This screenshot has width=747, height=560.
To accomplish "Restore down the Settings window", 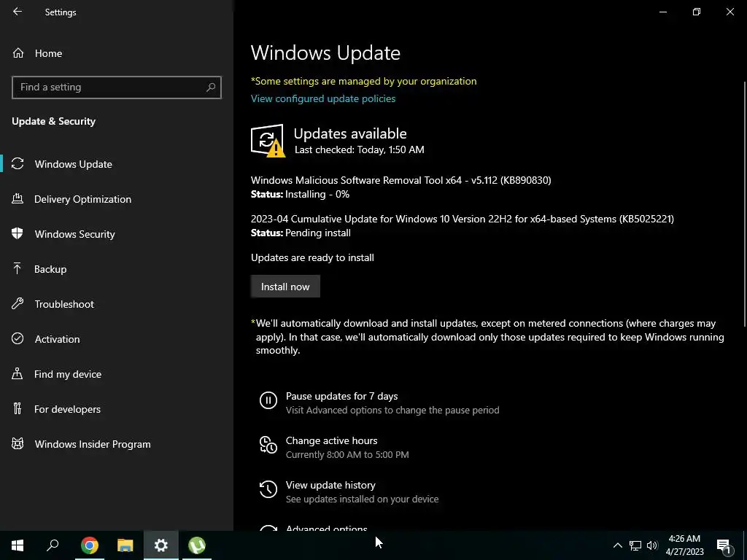I will point(697,12).
